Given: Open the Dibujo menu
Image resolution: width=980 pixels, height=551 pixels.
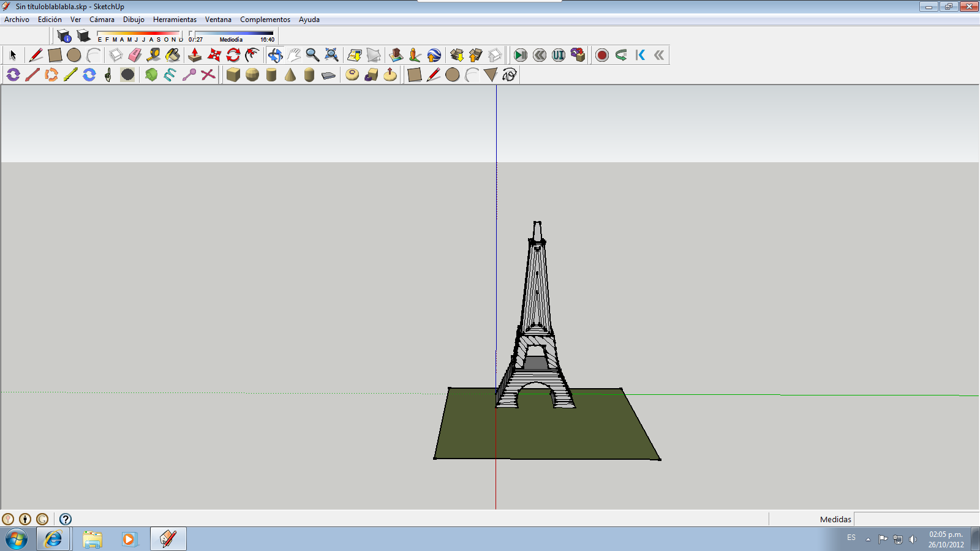Looking at the screenshot, I should [x=134, y=20].
